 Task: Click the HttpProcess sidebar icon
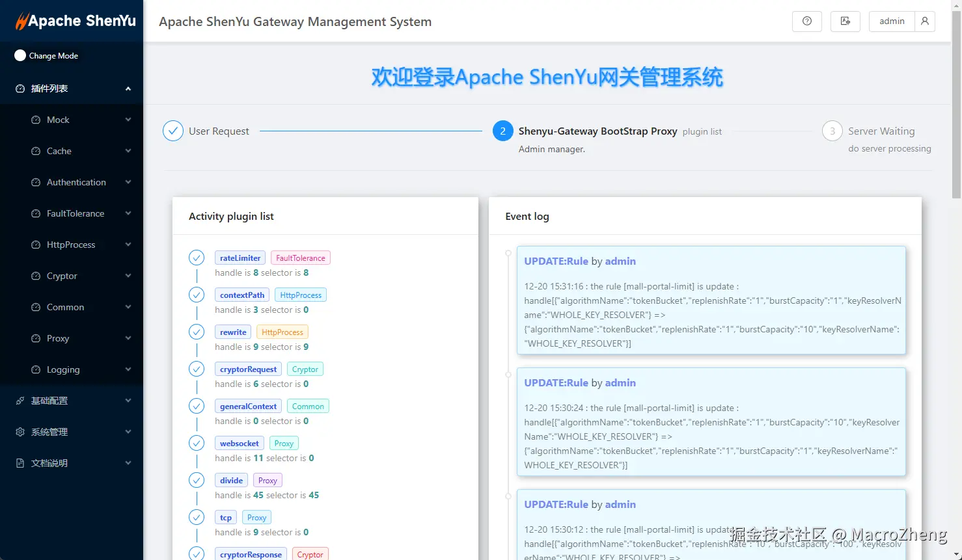[x=36, y=245]
